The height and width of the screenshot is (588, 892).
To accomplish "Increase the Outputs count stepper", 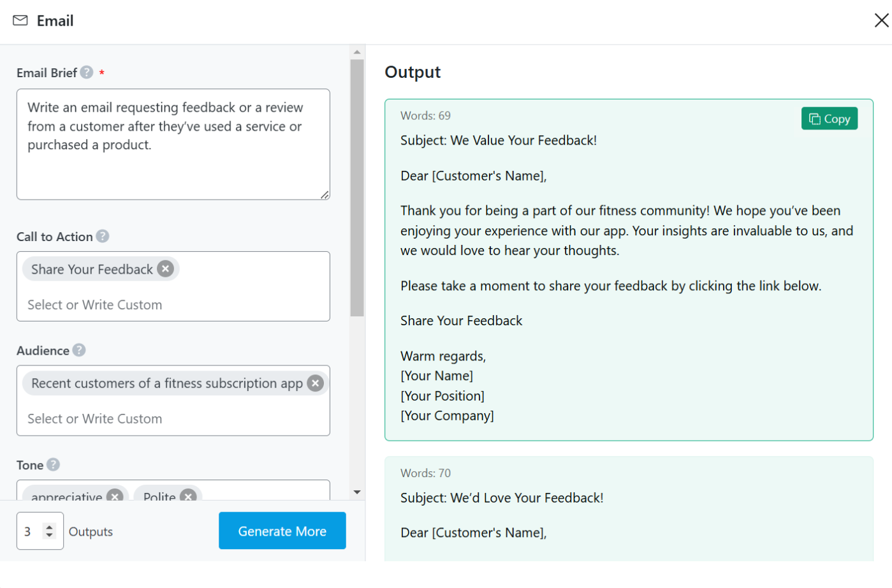I will [x=50, y=526].
